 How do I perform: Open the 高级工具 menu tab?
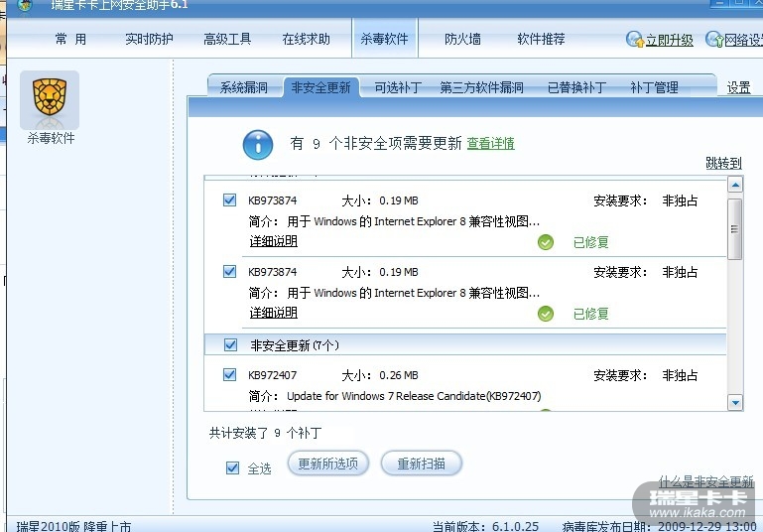[227, 39]
